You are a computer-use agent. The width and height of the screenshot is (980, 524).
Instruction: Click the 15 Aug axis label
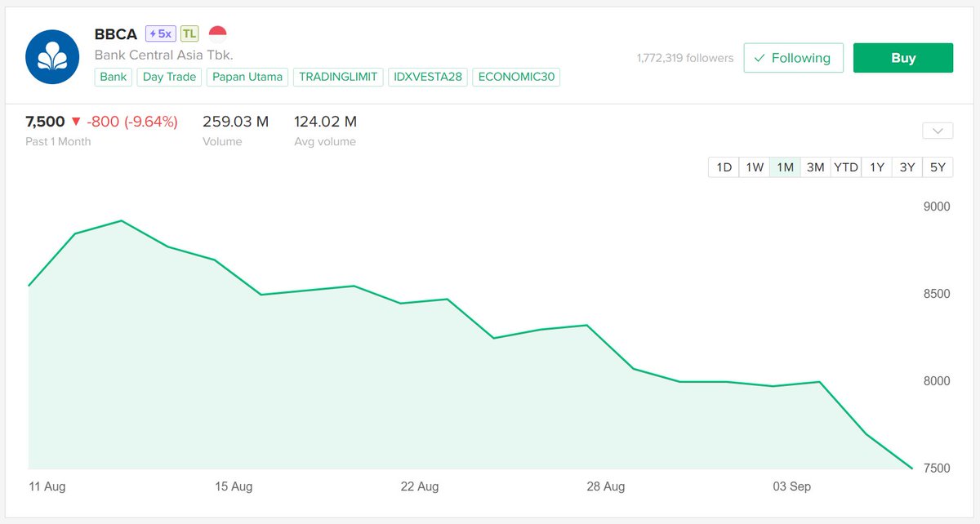click(x=234, y=486)
